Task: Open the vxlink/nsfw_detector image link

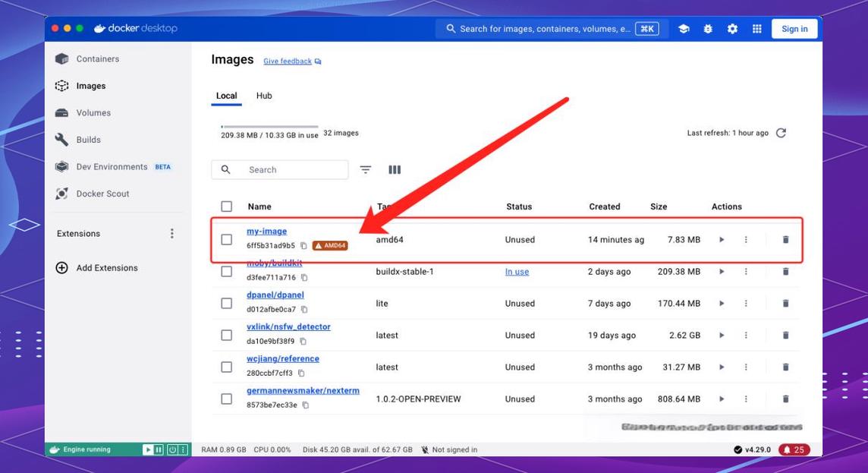Action: [x=288, y=326]
